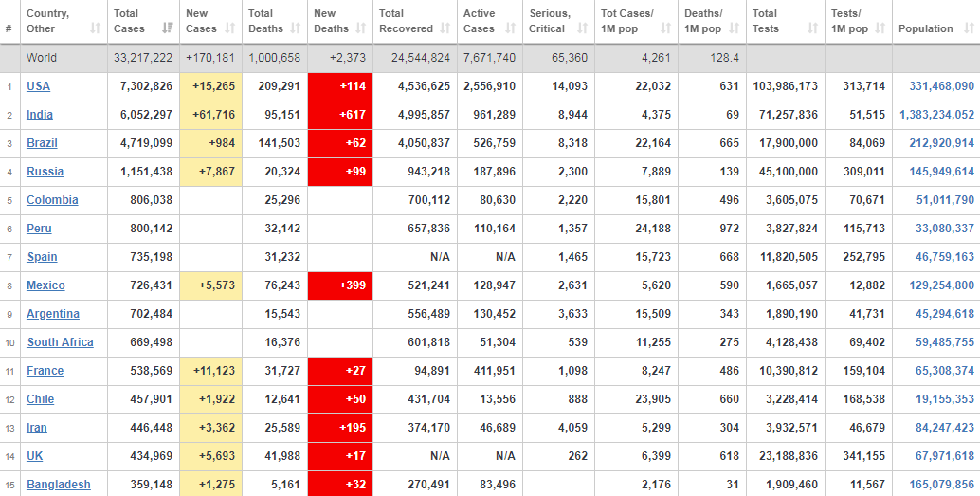Sort table by Total Recovered arrows

[x=445, y=28]
